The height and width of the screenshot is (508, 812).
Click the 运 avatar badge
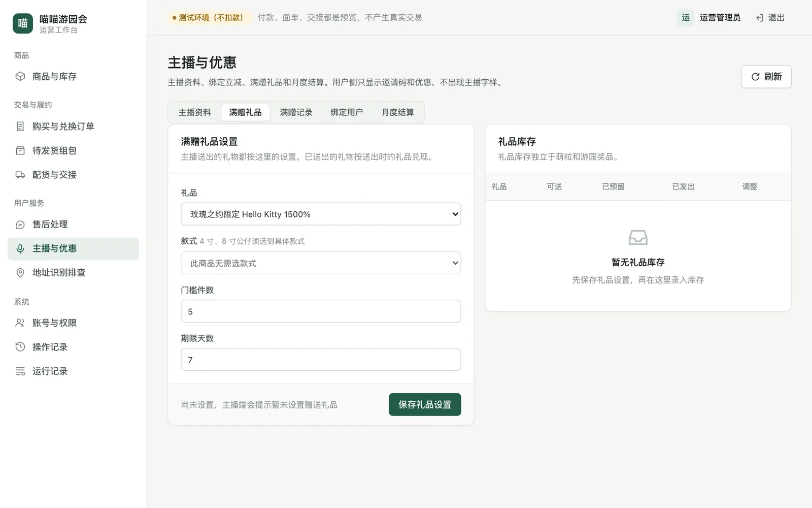point(686,18)
